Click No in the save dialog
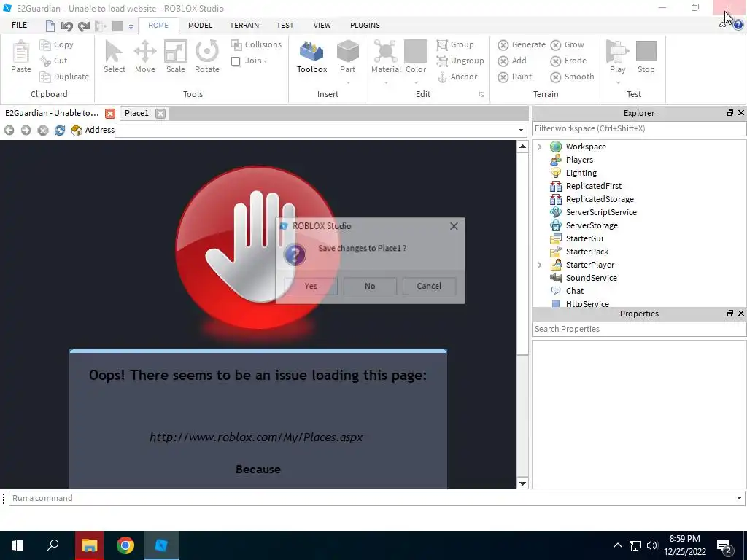The height and width of the screenshot is (560, 747). click(x=370, y=286)
